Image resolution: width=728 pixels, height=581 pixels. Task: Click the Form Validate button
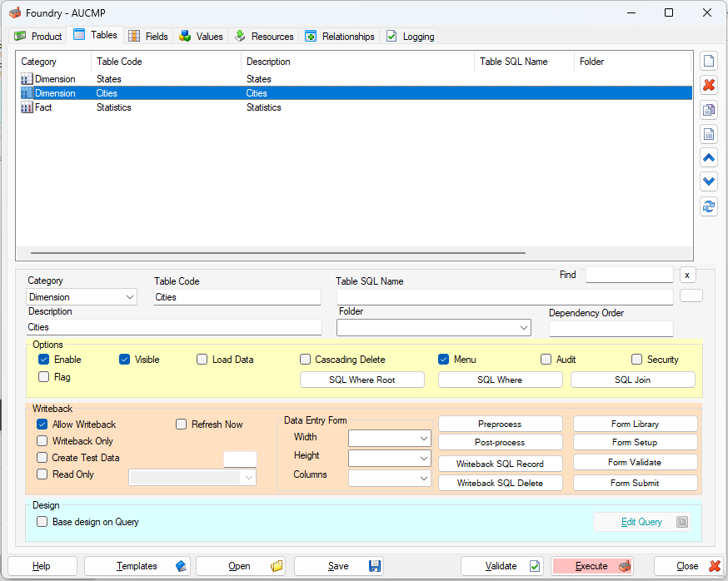point(636,462)
